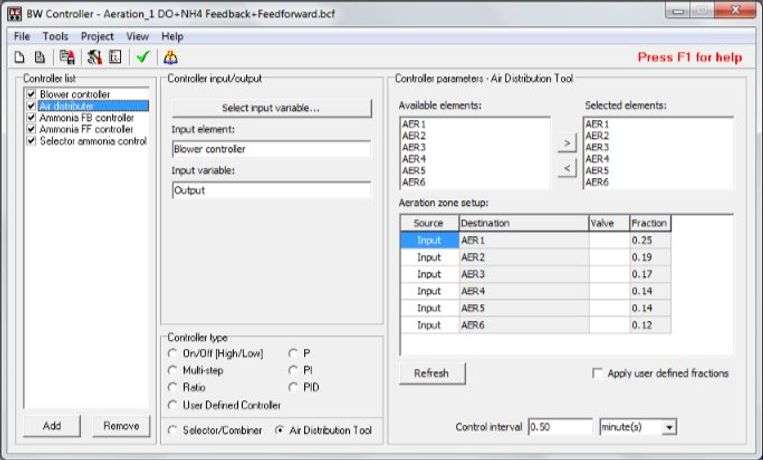Select AER3 in Available elements list
This screenshot has height=460, width=763.
point(414,147)
